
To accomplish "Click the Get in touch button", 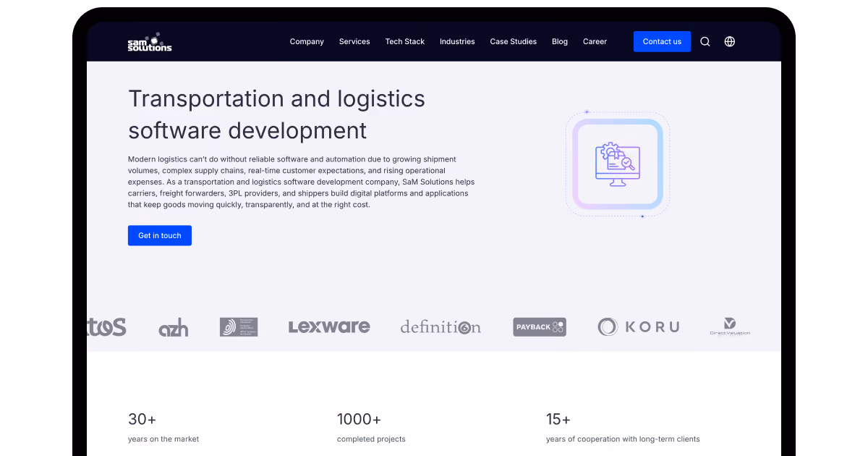I will point(160,236).
